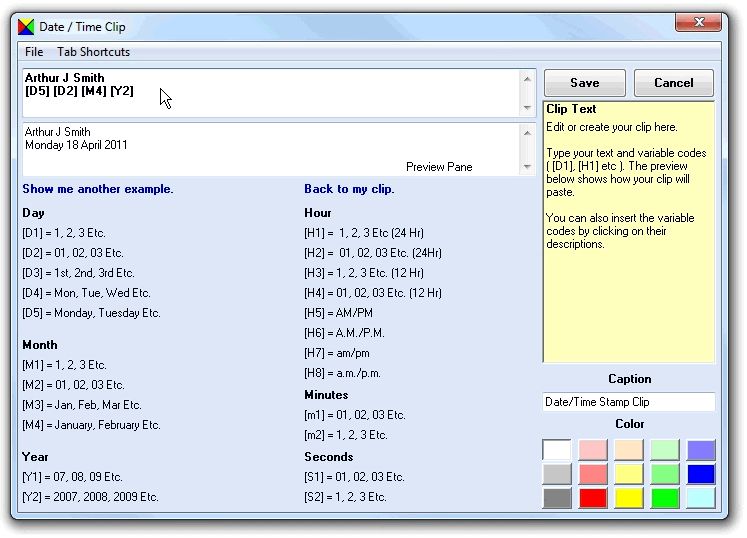Insert the [M4] January, February month code
Viewport: 747px width, 538px height.
tap(91, 425)
